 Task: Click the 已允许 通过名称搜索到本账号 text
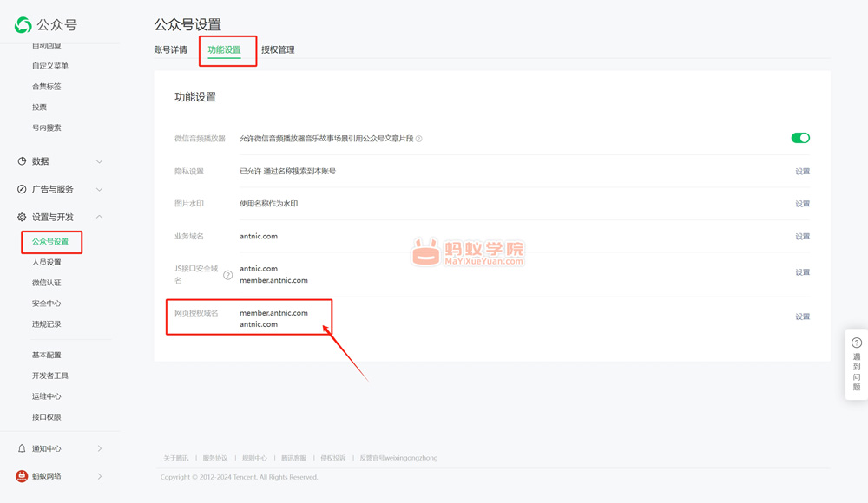[x=288, y=172]
